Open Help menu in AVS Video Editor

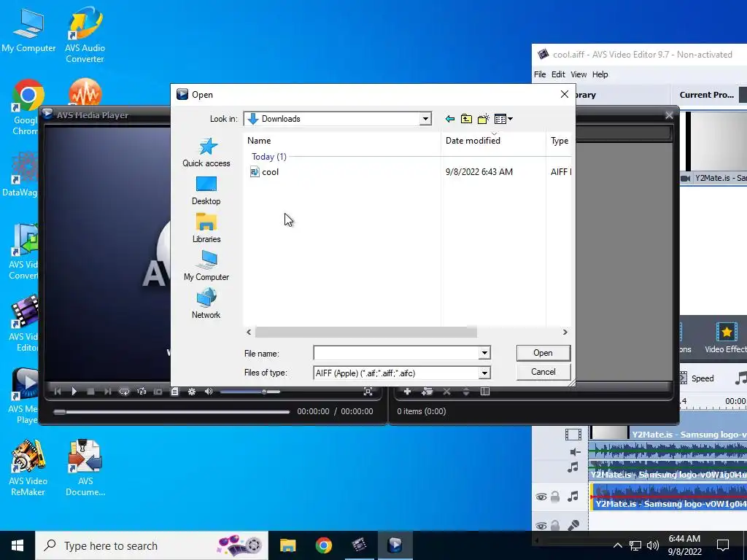600,74
